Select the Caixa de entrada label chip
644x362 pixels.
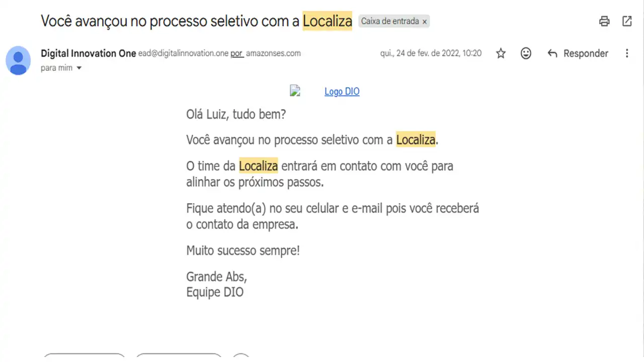click(x=390, y=22)
